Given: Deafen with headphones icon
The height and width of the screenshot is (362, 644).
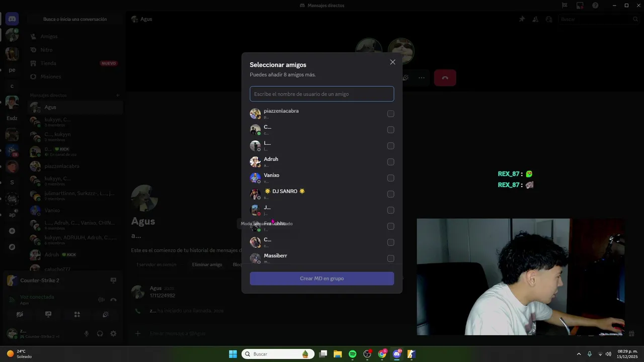Looking at the screenshot, I should click(100, 333).
